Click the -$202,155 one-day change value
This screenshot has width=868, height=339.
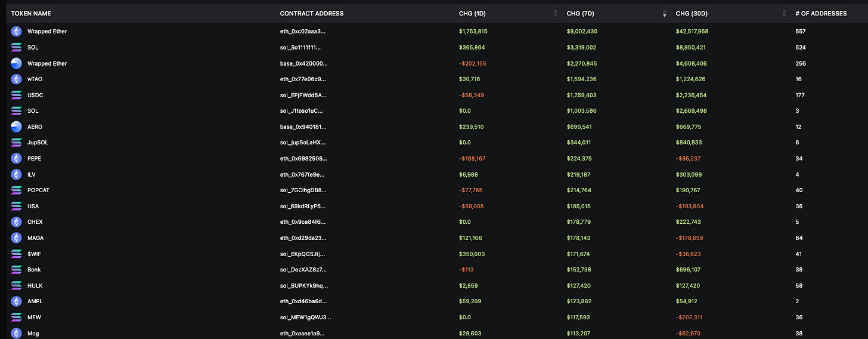(473, 63)
